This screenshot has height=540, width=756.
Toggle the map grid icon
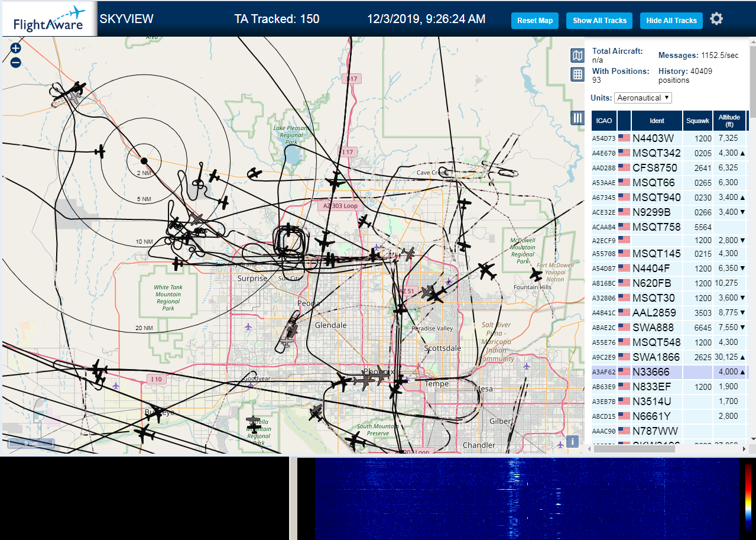pyautogui.click(x=577, y=75)
